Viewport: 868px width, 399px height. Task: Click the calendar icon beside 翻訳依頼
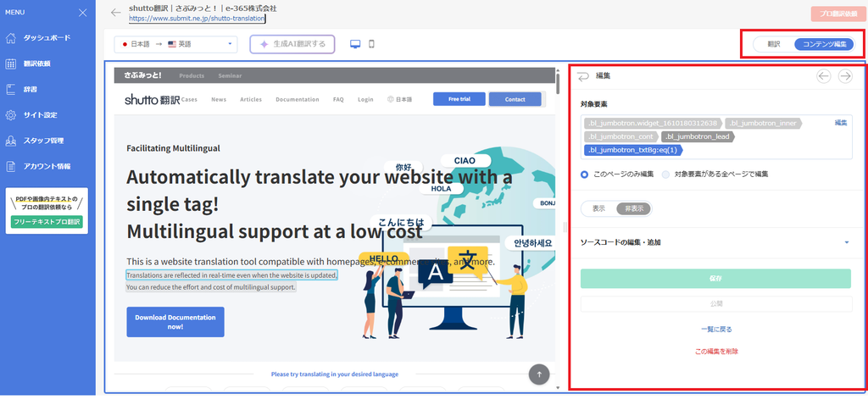coord(10,64)
